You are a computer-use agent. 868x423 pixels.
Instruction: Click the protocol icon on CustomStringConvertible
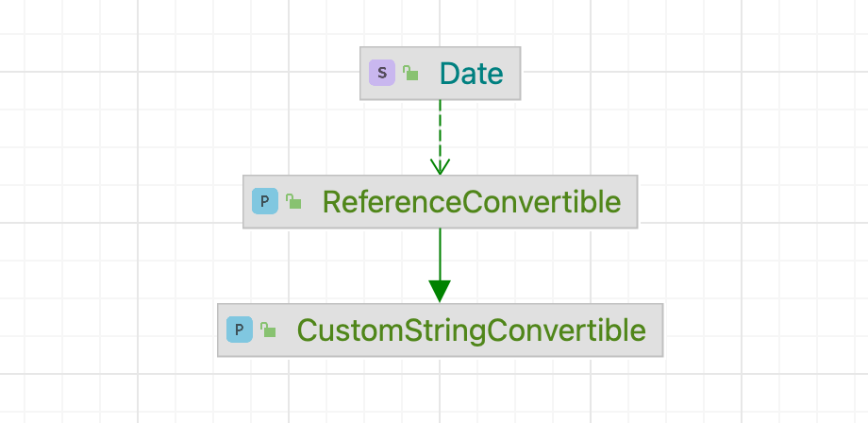[x=240, y=330]
